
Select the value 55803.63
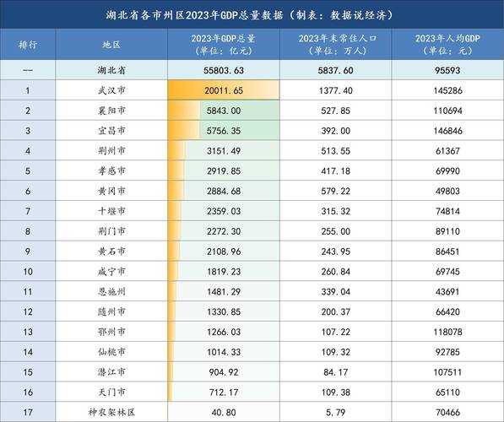[x=224, y=70]
